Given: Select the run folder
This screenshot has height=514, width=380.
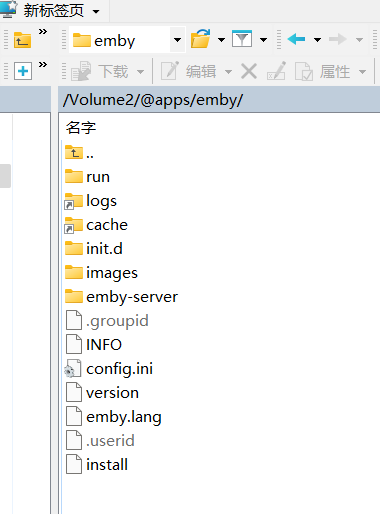Looking at the screenshot, I should point(87,177).
